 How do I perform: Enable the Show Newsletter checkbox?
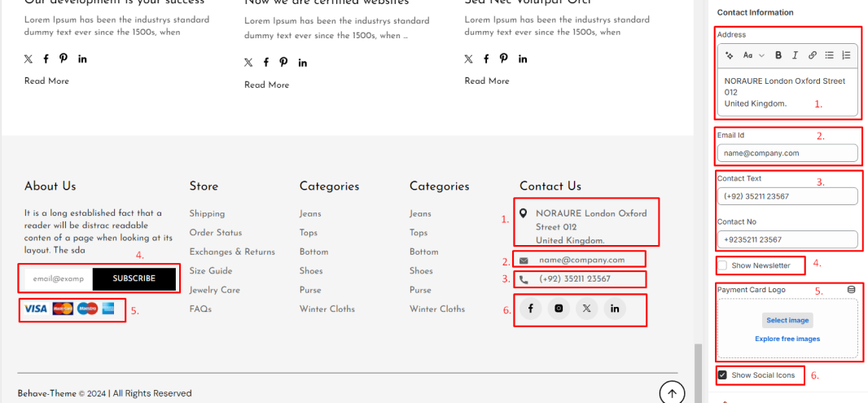[722, 265]
